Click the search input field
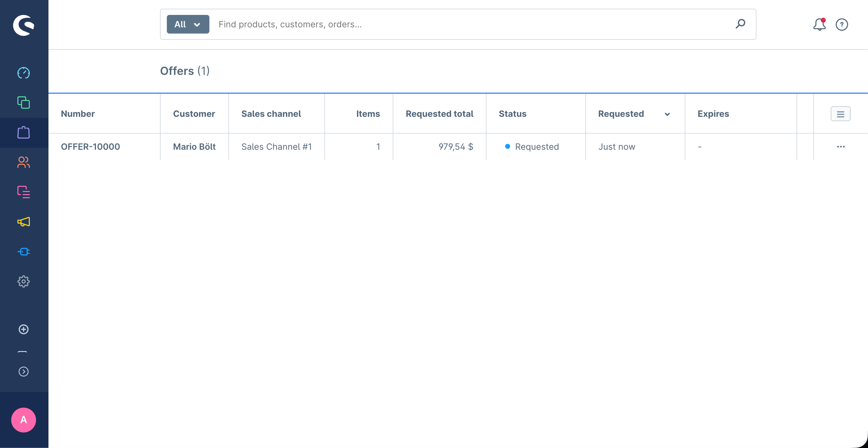This screenshot has height=448, width=868. coord(472,24)
